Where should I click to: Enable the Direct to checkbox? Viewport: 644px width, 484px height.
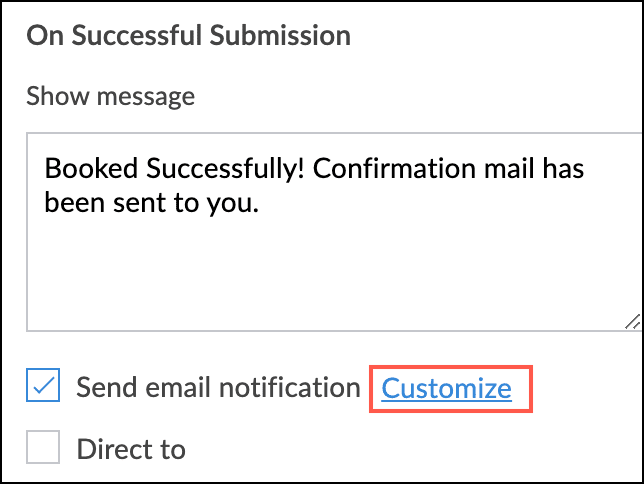(43, 448)
